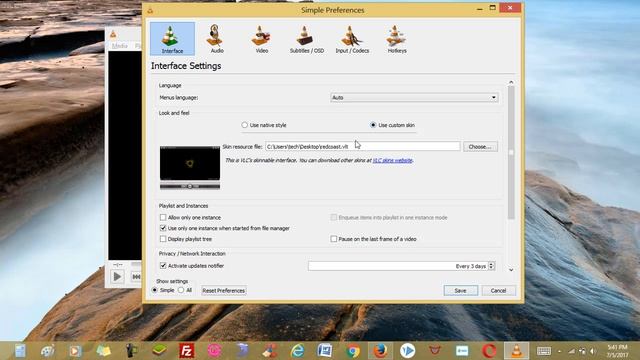
Task: Click previous track button in background VLC window
Action: pyautogui.click(x=136, y=277)
